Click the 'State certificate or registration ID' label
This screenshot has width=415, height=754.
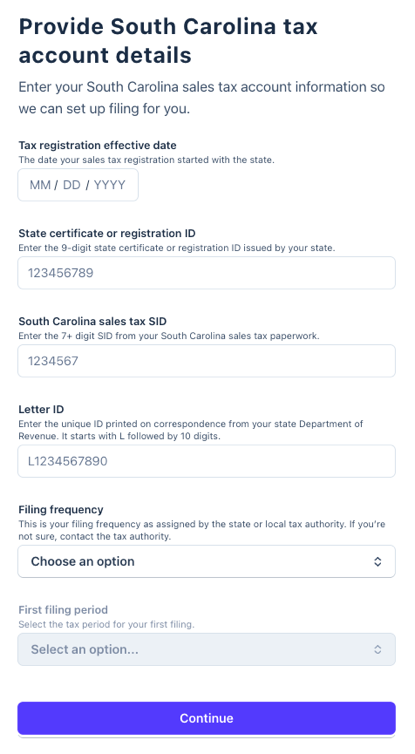(x=107, y=233)
